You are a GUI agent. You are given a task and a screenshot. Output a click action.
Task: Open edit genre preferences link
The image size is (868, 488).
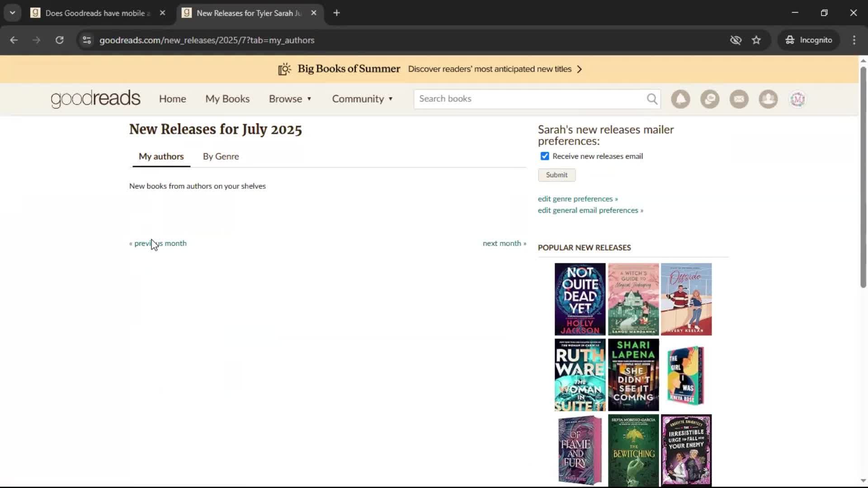click(577, 199)
